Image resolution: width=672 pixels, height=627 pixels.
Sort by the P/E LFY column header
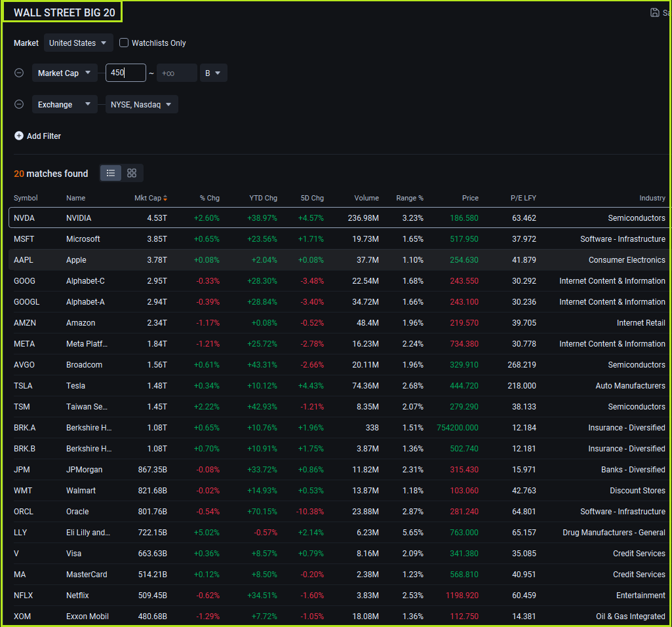point(523,198)
